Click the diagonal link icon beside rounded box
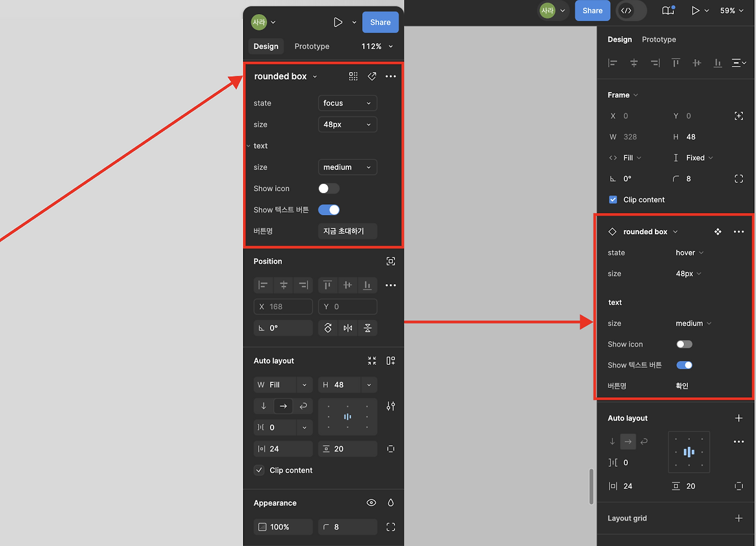 (x=372, y=76)
